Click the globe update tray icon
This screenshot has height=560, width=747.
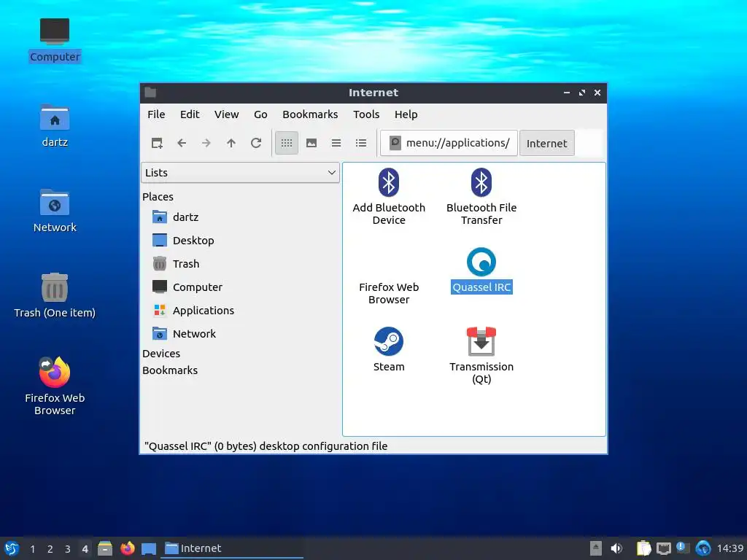(703, 548)
